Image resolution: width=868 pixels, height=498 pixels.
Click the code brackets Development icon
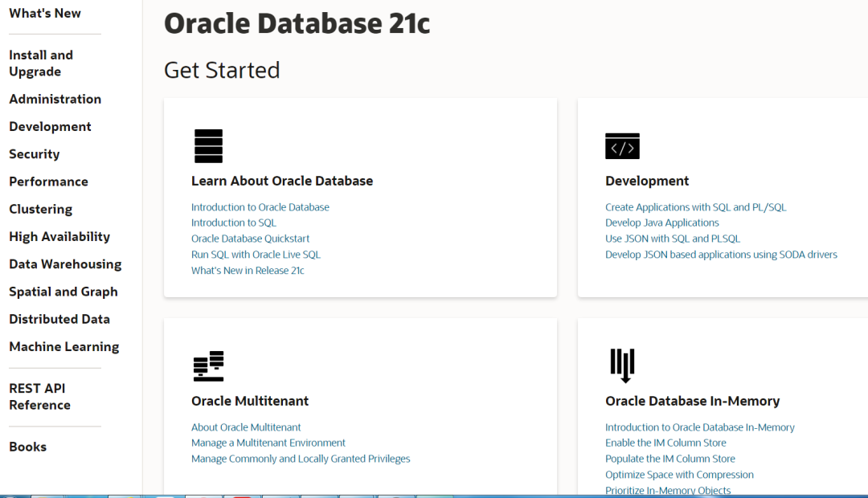(x=622, y=146)
